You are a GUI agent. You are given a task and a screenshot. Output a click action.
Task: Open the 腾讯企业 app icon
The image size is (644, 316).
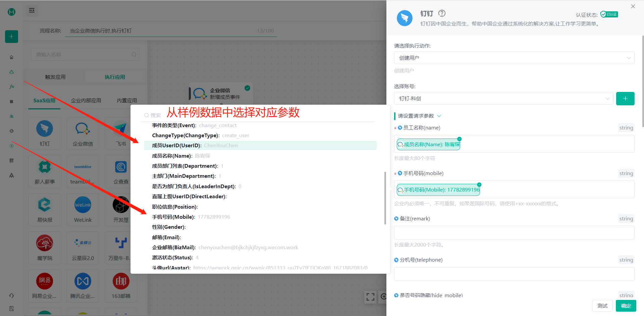pyautogui.click(x=83, y=281)
